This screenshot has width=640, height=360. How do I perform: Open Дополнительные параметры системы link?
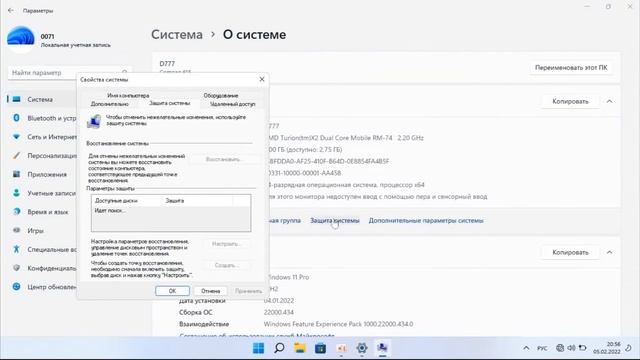pyautogui.click(x=426, y=220)
